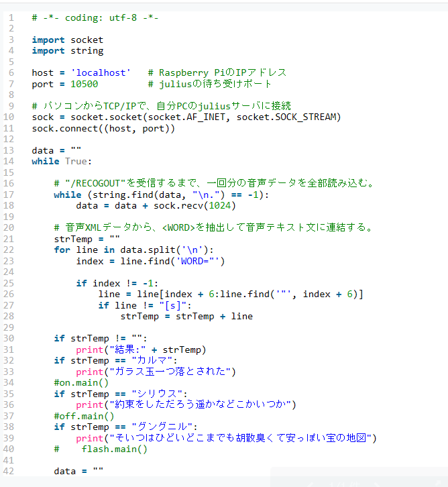Click the socket.SOCK_STREAM line

point(186,117)
